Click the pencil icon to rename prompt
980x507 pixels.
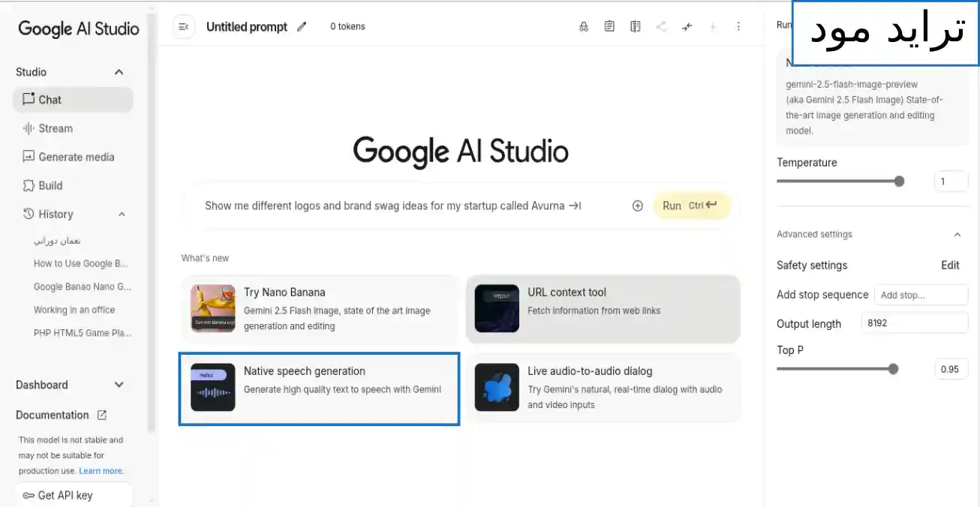(302, 27)
